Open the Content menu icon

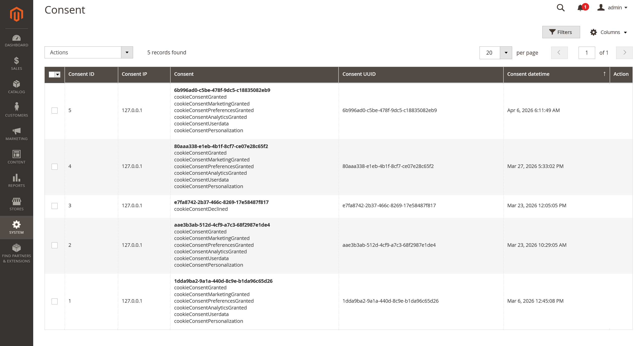coord(17,154)
